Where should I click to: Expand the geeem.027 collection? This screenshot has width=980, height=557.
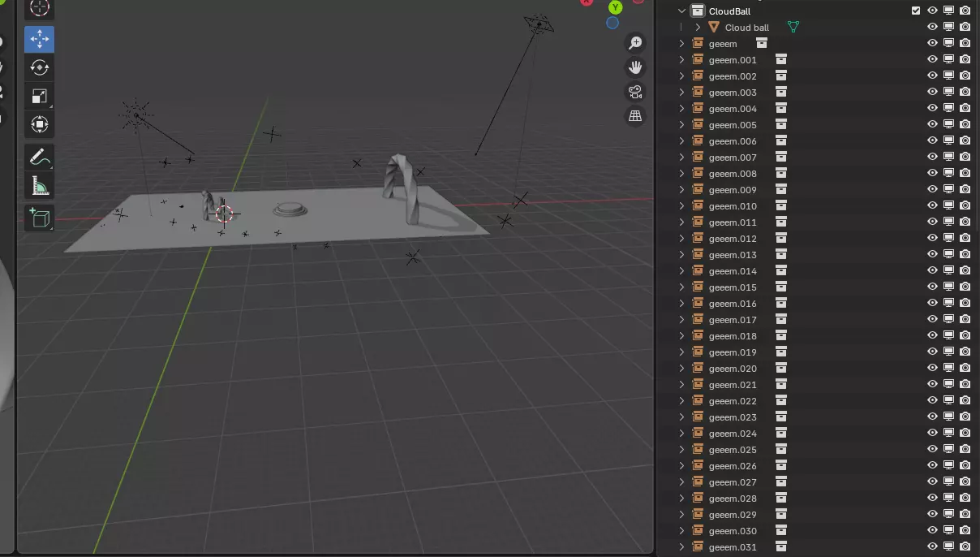tap(681, 482)
